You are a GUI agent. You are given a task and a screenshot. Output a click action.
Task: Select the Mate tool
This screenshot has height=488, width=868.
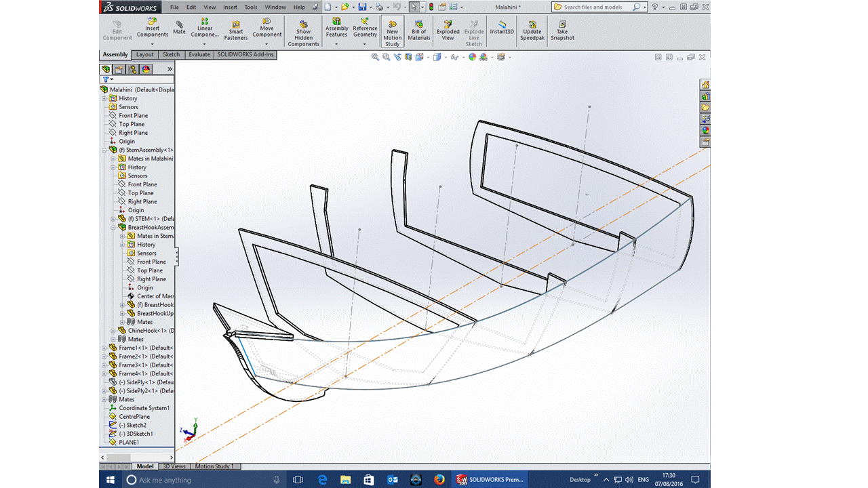click(x=179, y=28)
